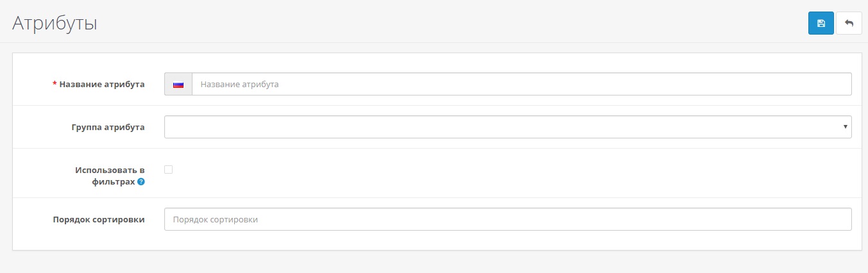Click the "Порядок сортировки" label text

[99, 219]
